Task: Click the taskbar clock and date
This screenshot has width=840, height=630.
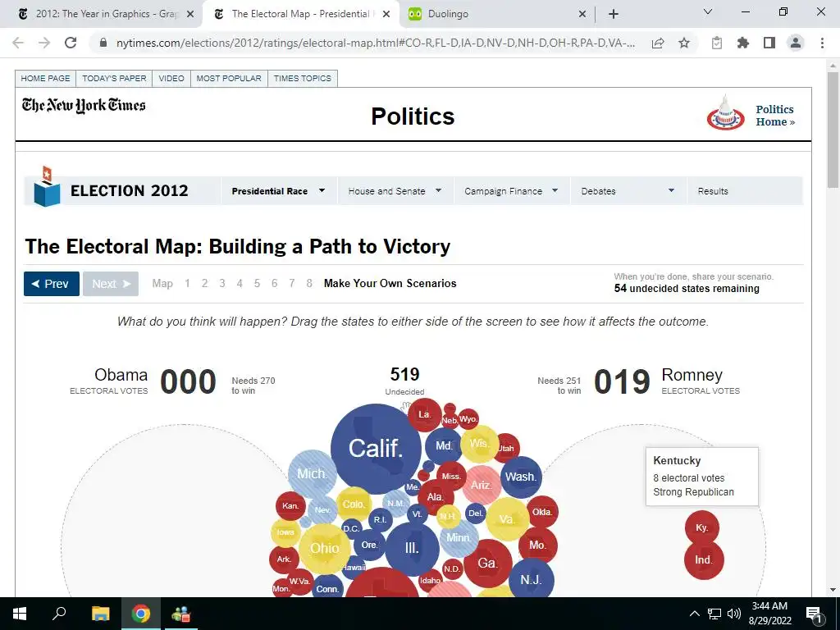Action: [769, 614]
